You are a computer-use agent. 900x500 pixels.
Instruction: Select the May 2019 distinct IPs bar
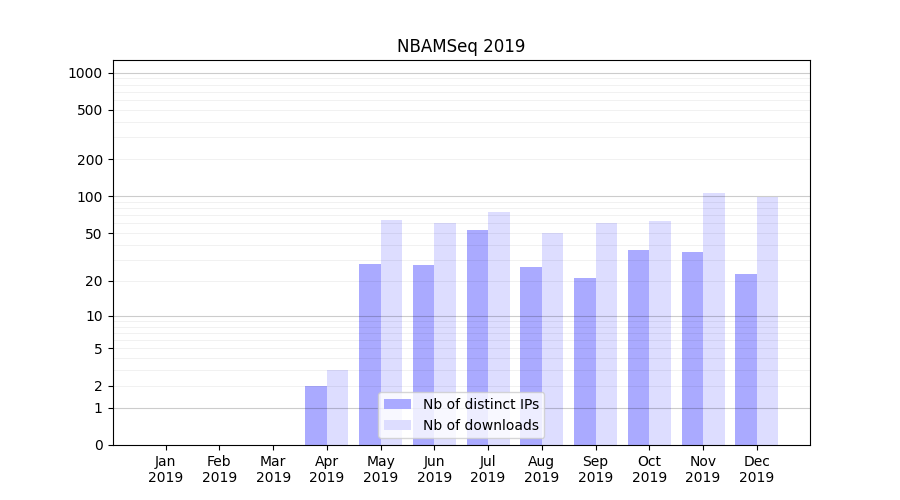click(370, 354)
